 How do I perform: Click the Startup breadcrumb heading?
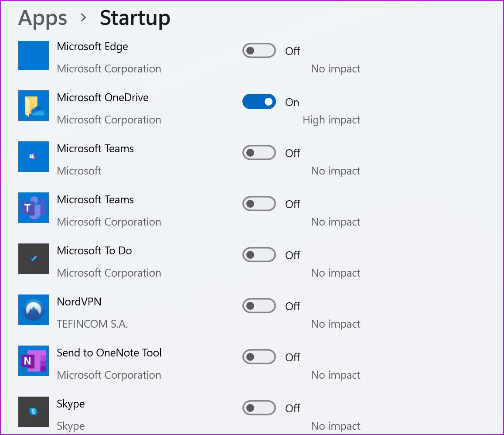[x=135, y=18]
